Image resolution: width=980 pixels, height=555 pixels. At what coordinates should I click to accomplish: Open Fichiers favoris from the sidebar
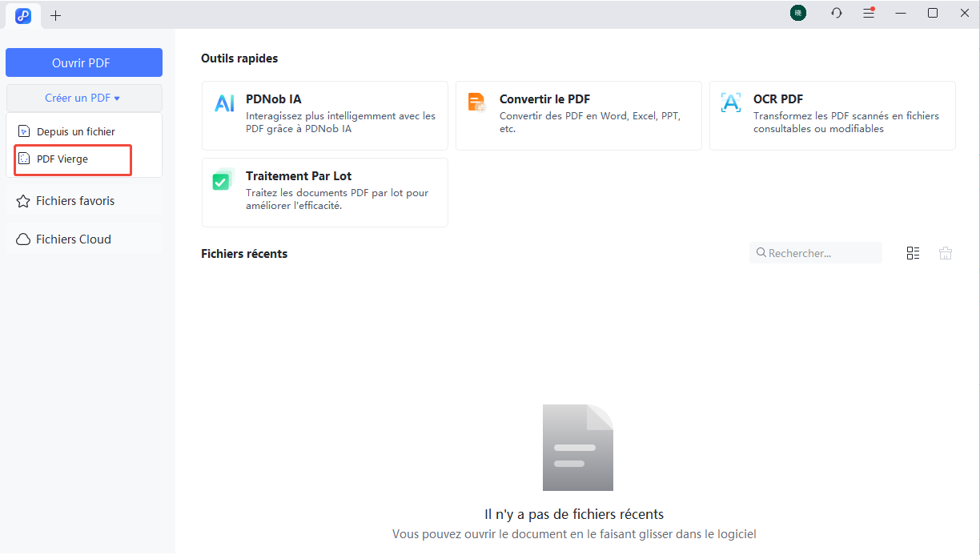(x=74, y=200)
